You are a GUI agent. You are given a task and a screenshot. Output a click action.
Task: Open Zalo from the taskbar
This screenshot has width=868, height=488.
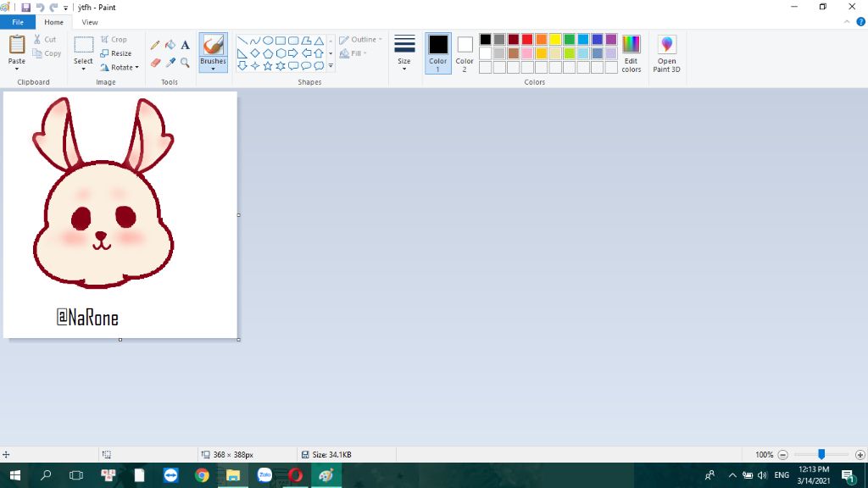264,475
